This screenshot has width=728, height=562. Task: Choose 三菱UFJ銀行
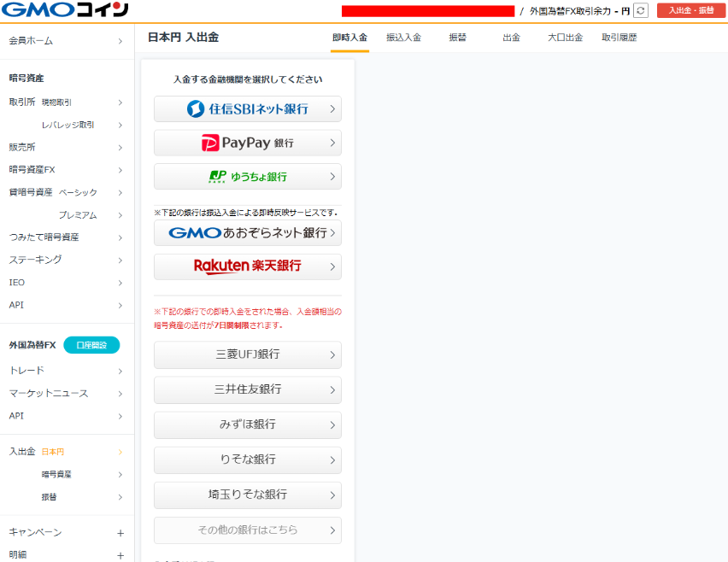248,355
